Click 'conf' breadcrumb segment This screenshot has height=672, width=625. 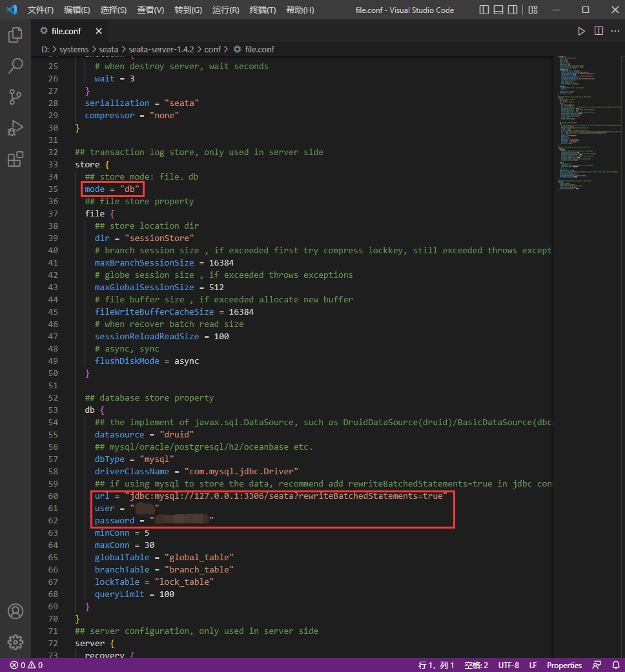[212, 49]
